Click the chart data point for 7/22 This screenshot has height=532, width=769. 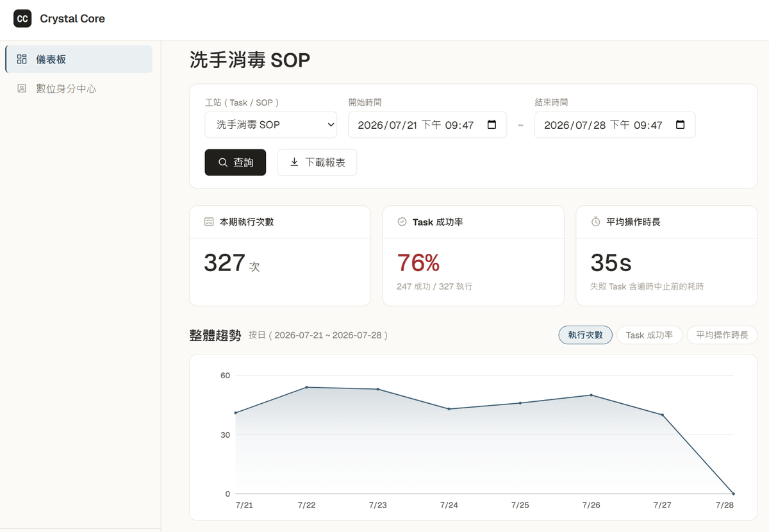307,387
